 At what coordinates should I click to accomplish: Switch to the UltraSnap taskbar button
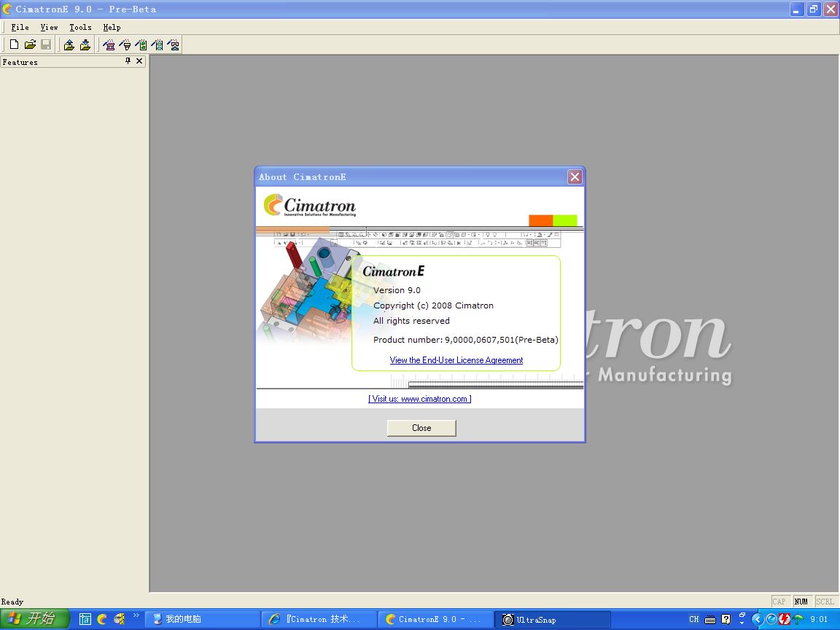552,619
